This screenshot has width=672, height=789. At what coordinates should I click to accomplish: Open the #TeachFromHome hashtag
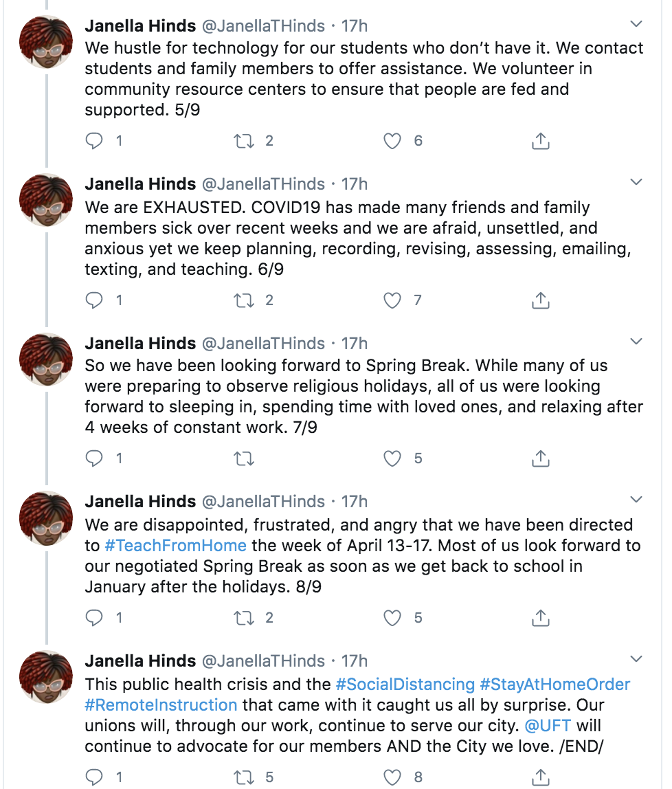(x=175, y=546)
